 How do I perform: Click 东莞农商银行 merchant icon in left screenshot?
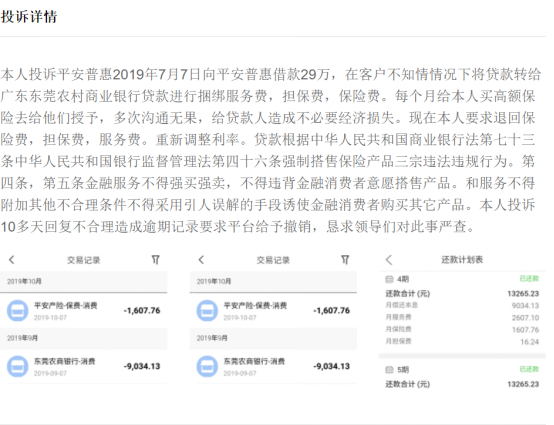point(18,366)
